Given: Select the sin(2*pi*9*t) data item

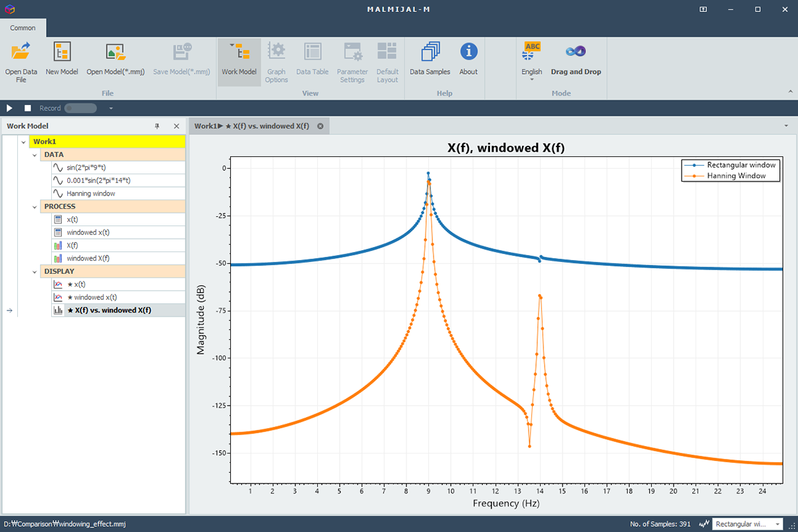Looking at the screenshot, I should coord(118,168).
